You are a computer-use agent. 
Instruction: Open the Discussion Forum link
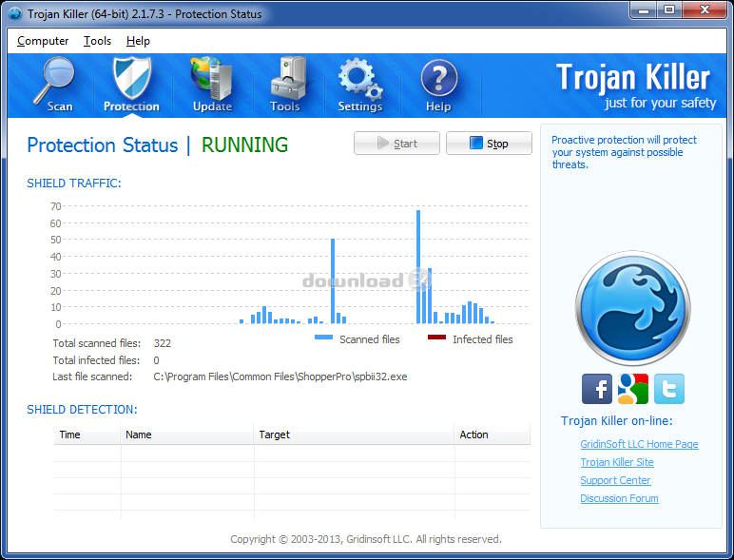(x=619, y=498)
